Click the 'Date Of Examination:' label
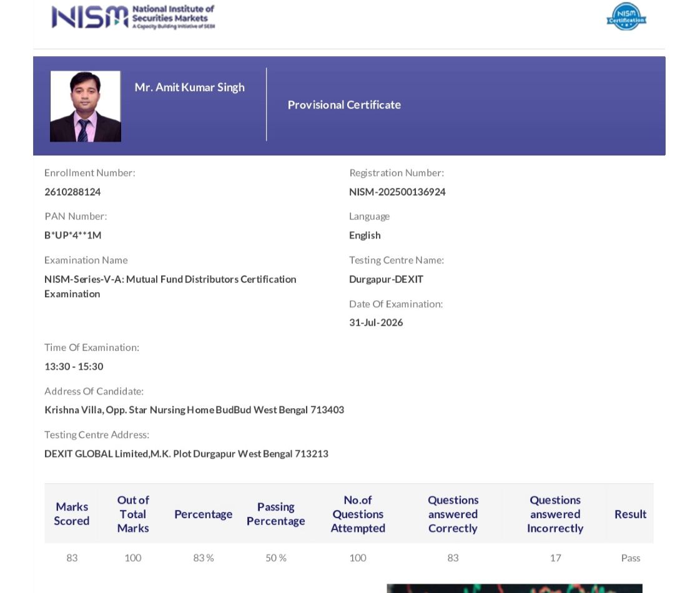Image resolution: width=700 pixels, height=593 pixels. (x=396, y=304)
